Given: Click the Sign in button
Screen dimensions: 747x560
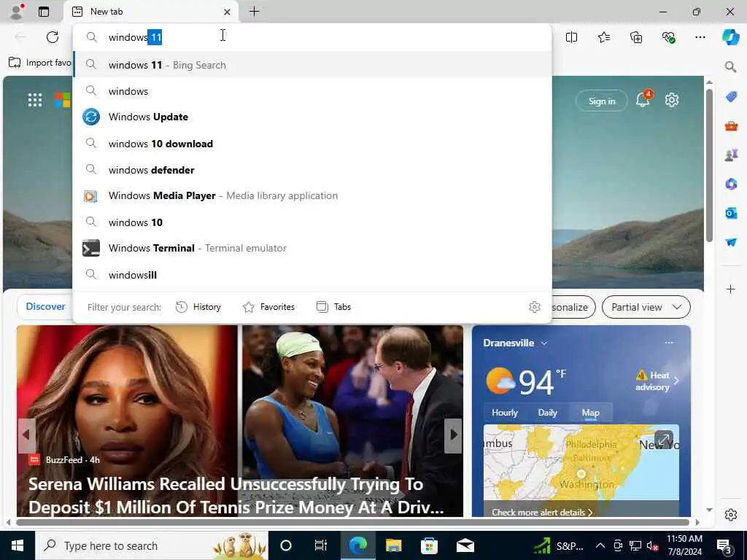Looking at the screenshot, I should pos(602,101).
